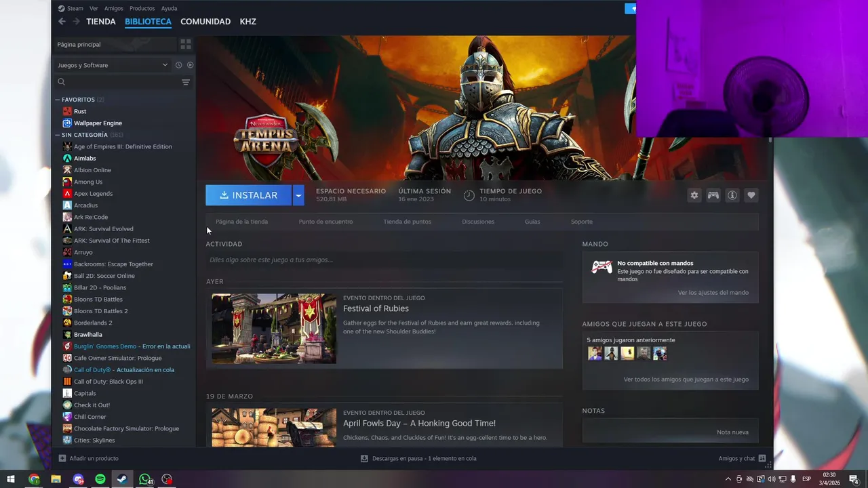Open controller settings gamepad icon
This screenshot has width=868, height=488.
pos(713,195)
